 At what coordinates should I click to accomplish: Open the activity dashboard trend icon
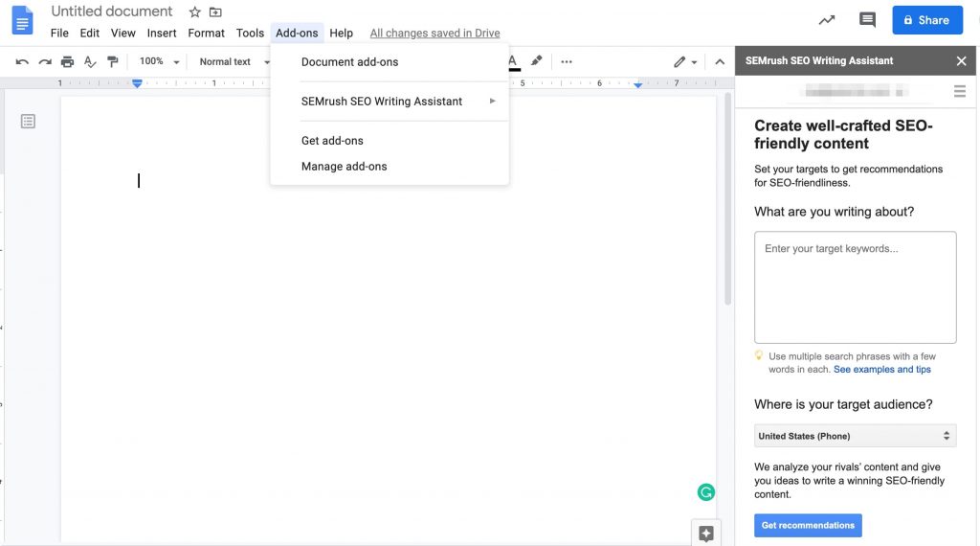pos(827,20)
